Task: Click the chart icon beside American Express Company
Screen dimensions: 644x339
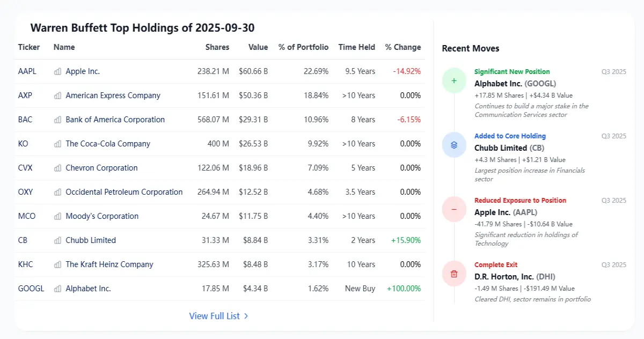Action: point(57,95)
